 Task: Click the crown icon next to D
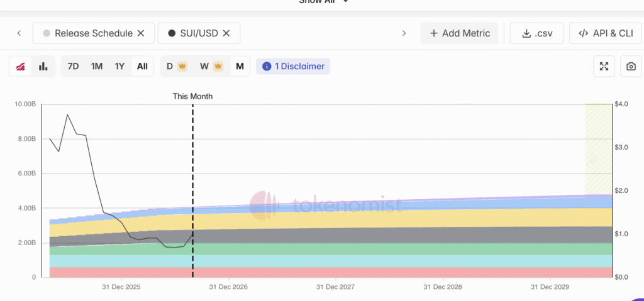click(182, 67)
